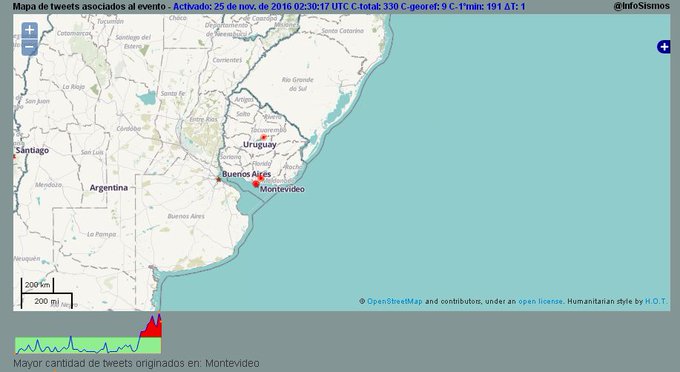Screen dimensions: 680x372
Task: Click the Mendoza province label
Action: (48, 185)
